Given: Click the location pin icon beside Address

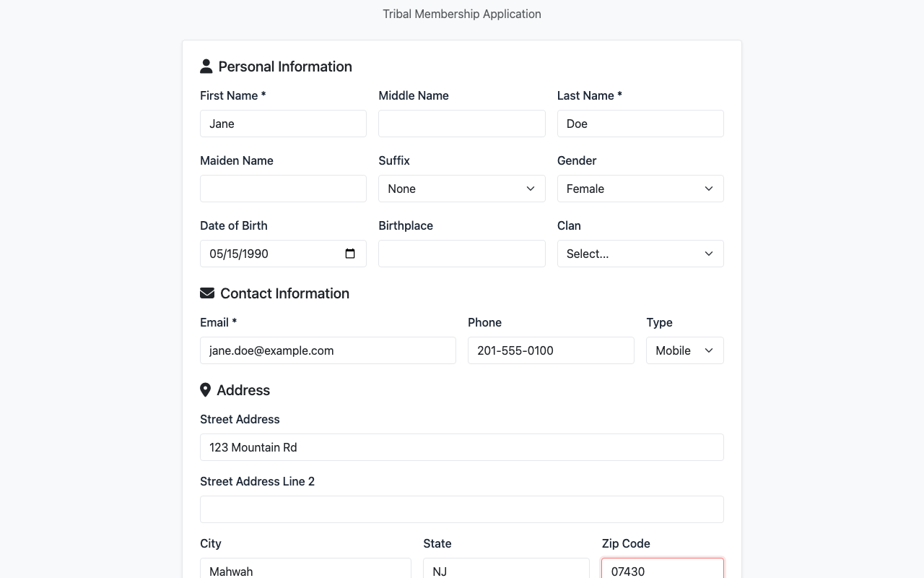Looking at the screenshot, I should tap(206, 389).
